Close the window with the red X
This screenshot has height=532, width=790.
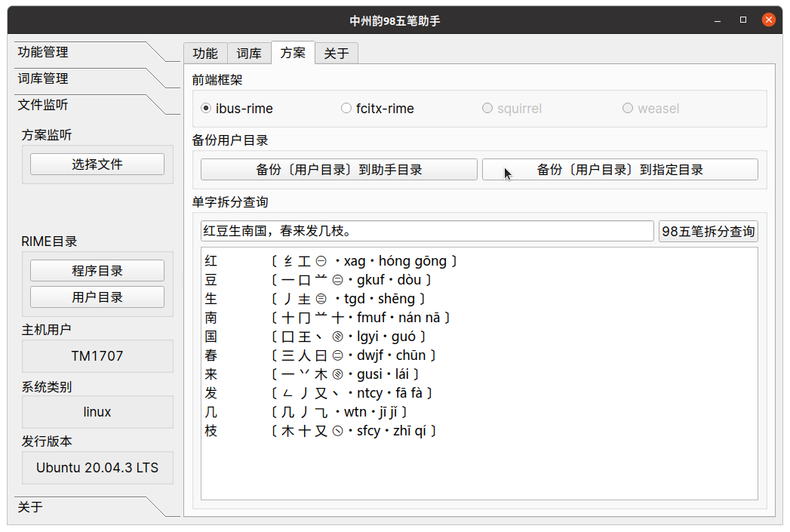(768, 20)
